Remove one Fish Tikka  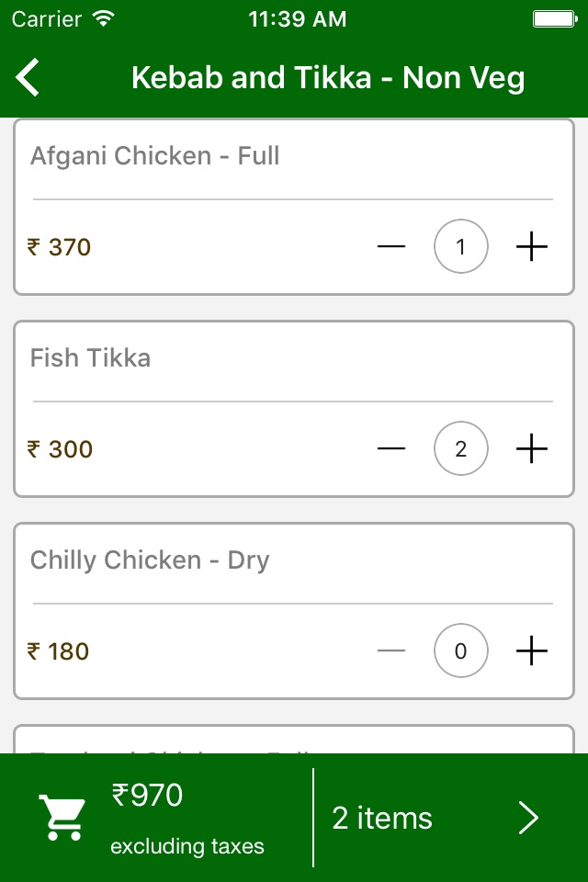coord(391,449)
